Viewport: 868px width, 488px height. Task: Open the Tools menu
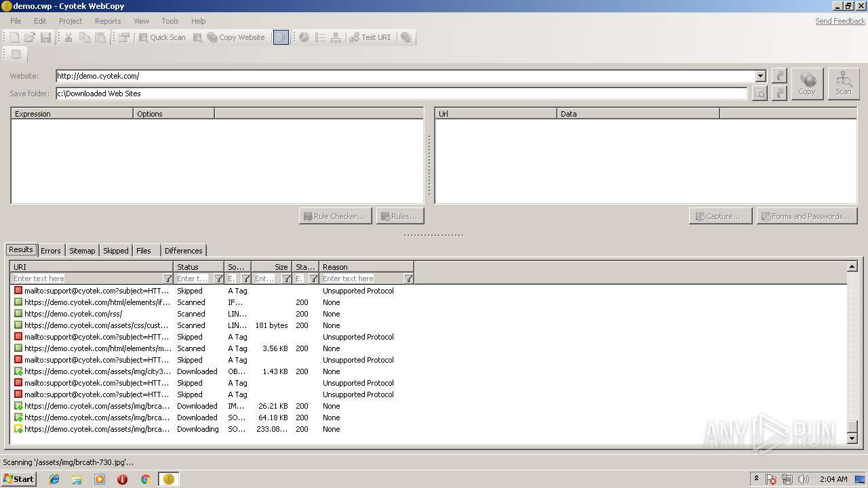170,21
